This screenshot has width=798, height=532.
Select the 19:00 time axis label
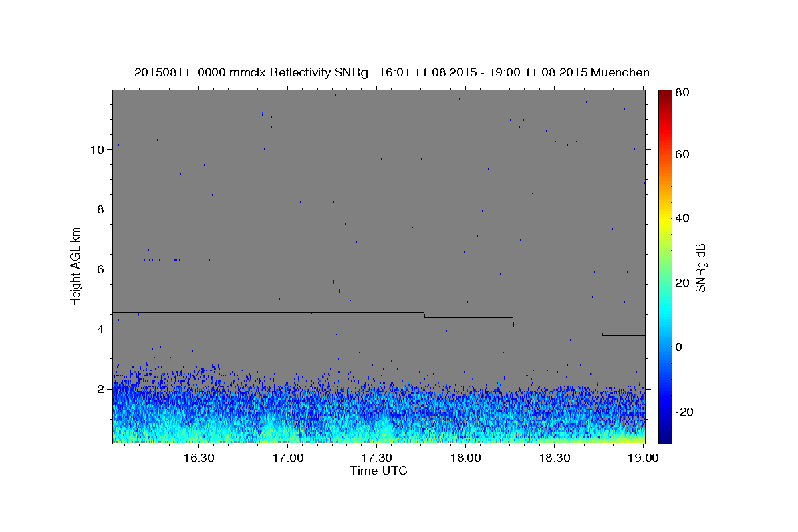(643, 458)
